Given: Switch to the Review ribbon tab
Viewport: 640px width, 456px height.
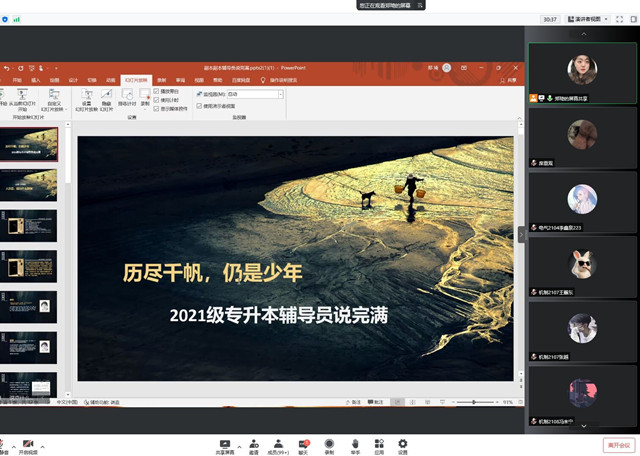Looking at the screenshot, I should [180, 80].
